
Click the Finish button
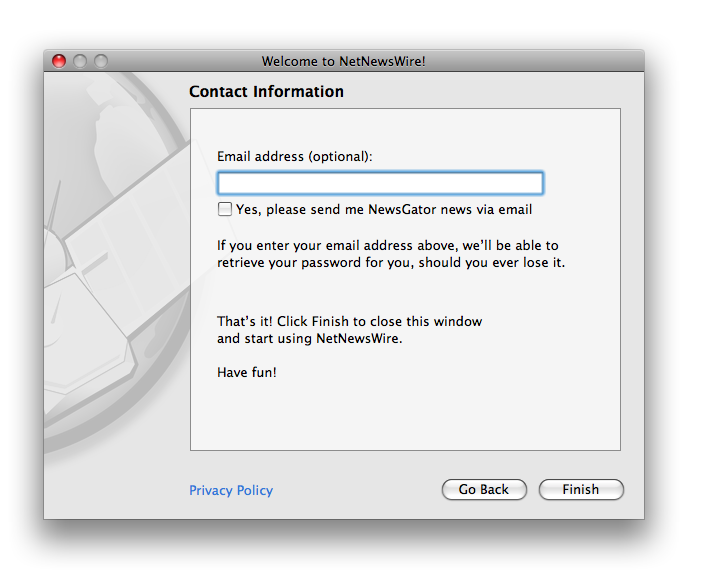581,489
